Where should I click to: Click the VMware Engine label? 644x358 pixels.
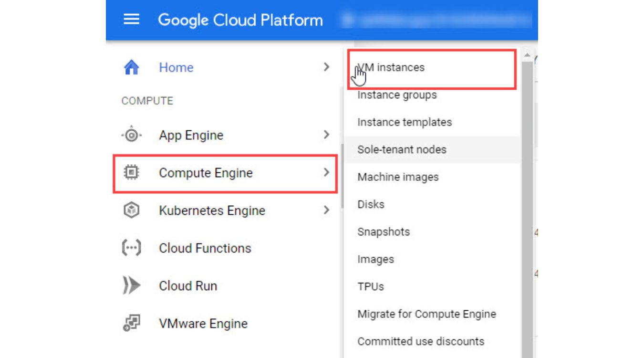point(203,324)
